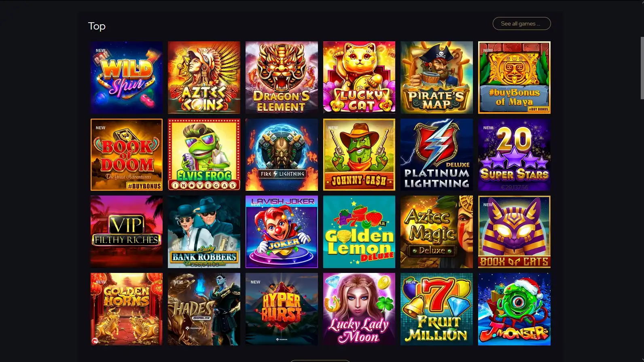The image size is (644, 362).
Task: Launch the Book of Cats game
Action: click(514, 232)
